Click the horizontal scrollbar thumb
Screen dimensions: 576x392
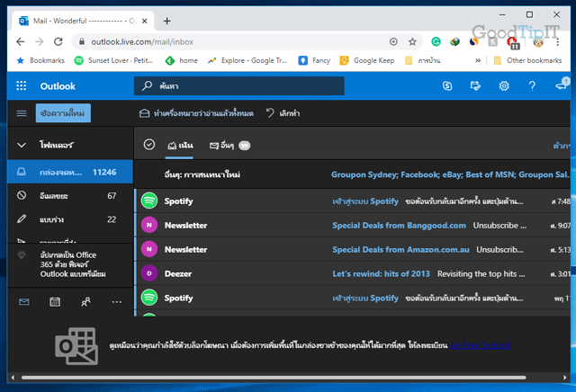point(274,378)
